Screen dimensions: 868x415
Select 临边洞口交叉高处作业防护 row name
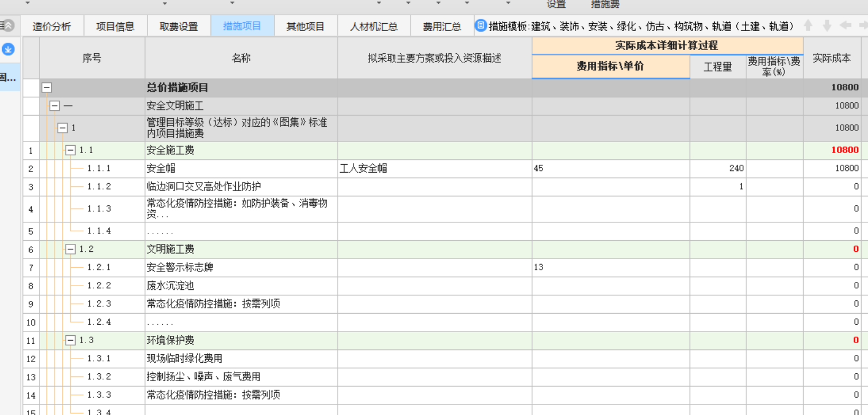pos(241,186)
